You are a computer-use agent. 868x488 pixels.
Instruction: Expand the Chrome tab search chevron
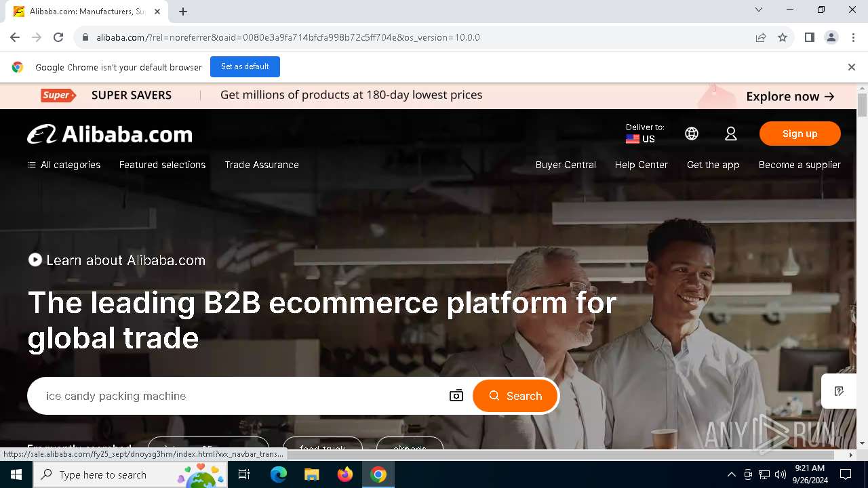tap(759, 9)
